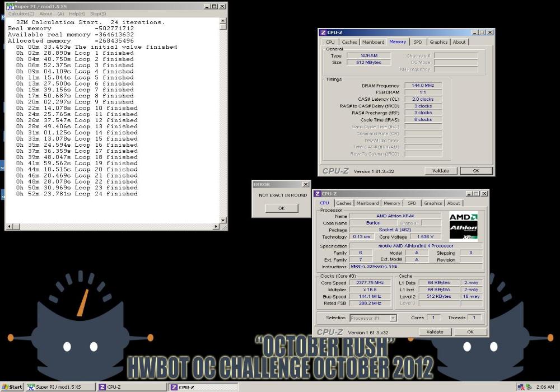Maximize the Super PI window
The width and height of the screenshot is (560, 392).
(214, 6)
